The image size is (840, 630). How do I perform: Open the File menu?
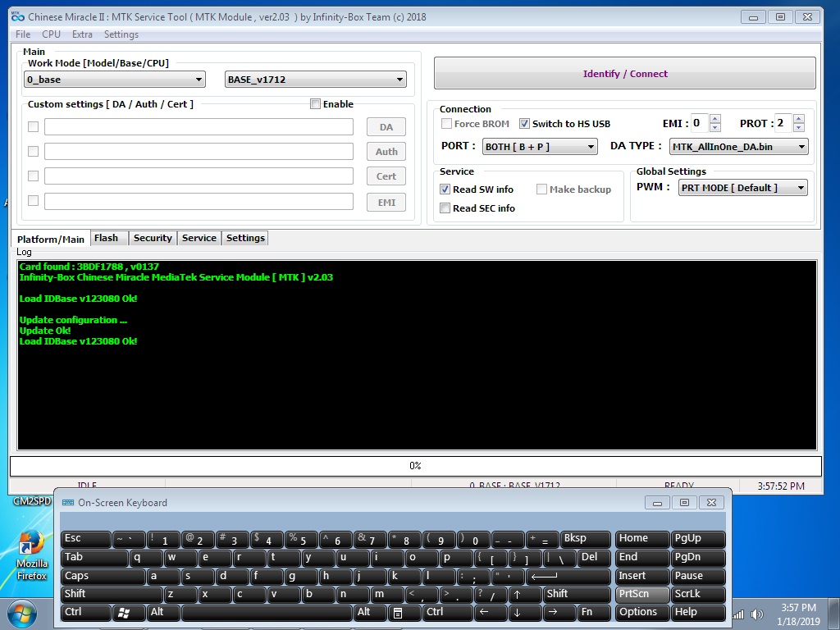pos(23,34)
